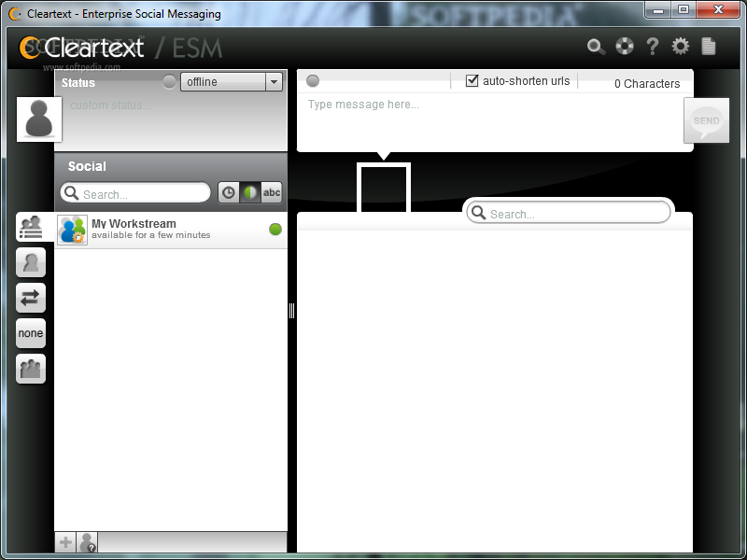Sort contacts by time clock icon
Screen dimensions: 747x560
(x=229, y=193)
